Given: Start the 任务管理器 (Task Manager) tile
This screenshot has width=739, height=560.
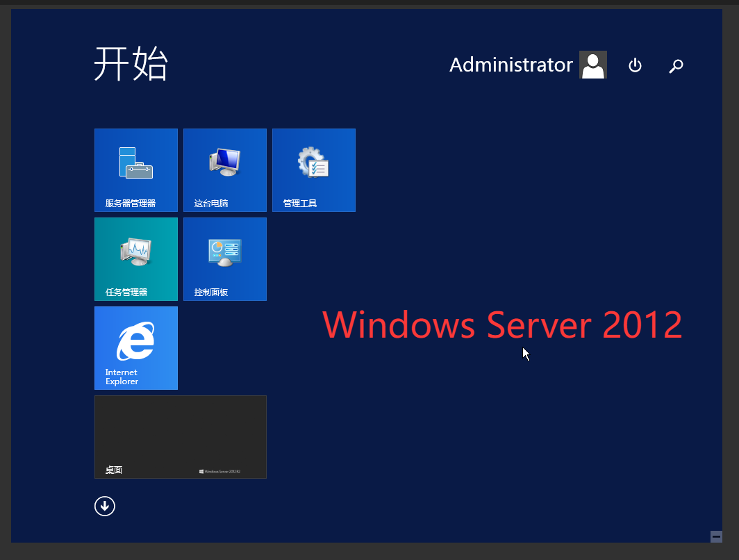Looking at the screenshot, I should tap(135, 258).
